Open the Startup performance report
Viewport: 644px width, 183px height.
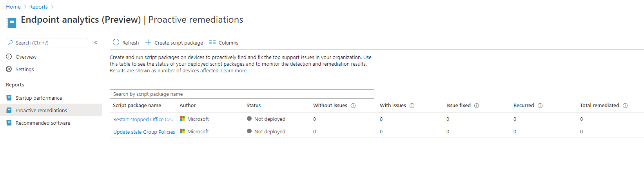38,98
